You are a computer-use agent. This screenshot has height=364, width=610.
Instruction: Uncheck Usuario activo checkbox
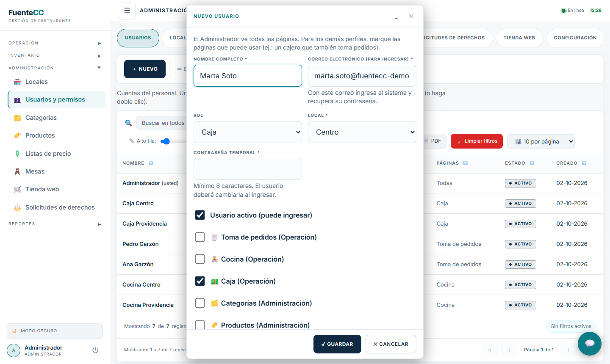200,215
